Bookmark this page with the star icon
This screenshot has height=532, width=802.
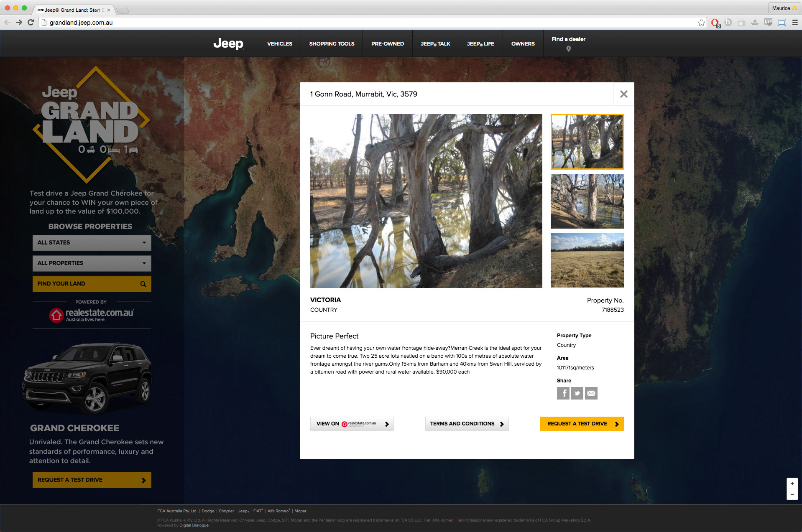coord(701,23)
